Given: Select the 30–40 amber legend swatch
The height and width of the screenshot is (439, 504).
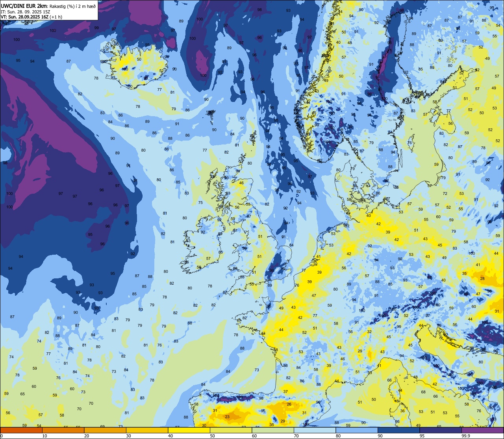Looking at the screenshot, I should pos(147,430).
